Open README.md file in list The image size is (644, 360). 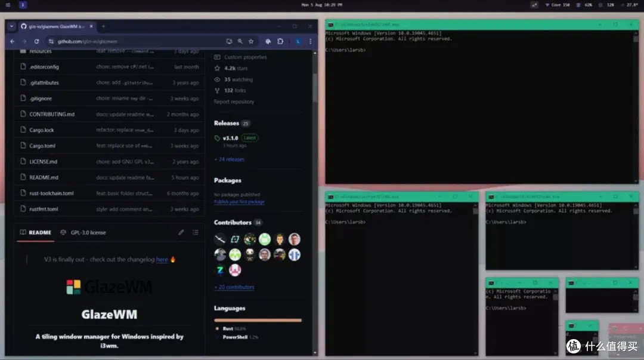tap(44, 178)
